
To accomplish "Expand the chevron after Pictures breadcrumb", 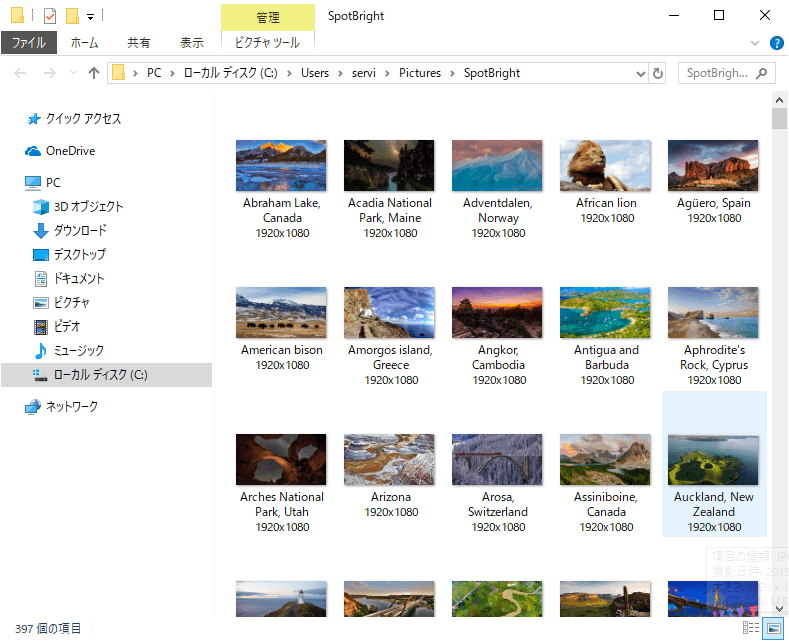I will pos(452,73).
